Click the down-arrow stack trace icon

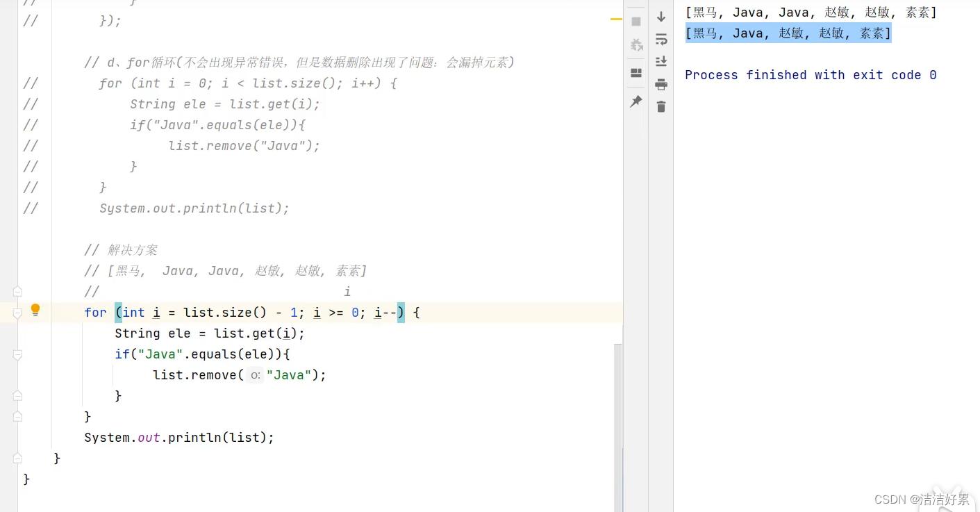coord(661,17)
